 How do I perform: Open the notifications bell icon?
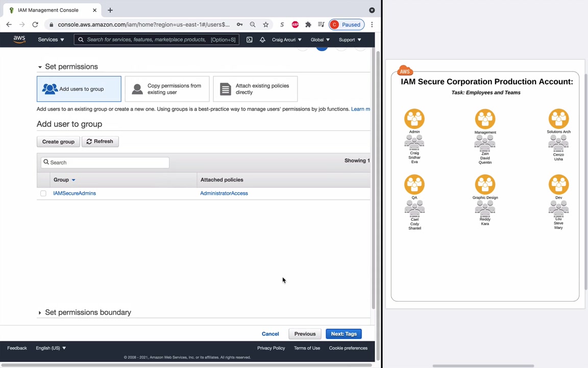(x=262, y=39)
